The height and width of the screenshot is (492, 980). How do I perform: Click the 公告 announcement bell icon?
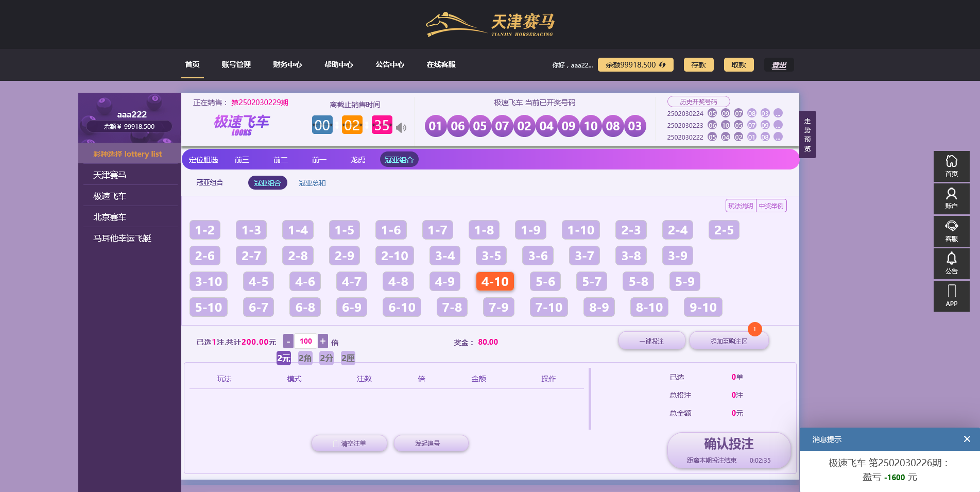click(951, 264)
